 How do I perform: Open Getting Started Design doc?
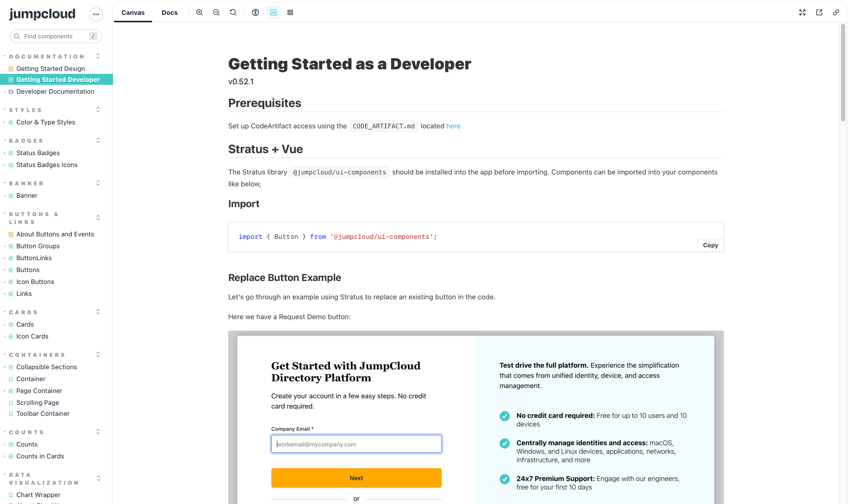tap(51, 69)
